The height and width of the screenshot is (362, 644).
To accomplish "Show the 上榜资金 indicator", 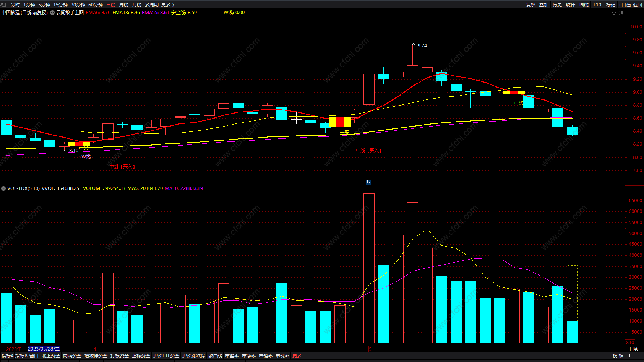I will [x=141, y=356].
